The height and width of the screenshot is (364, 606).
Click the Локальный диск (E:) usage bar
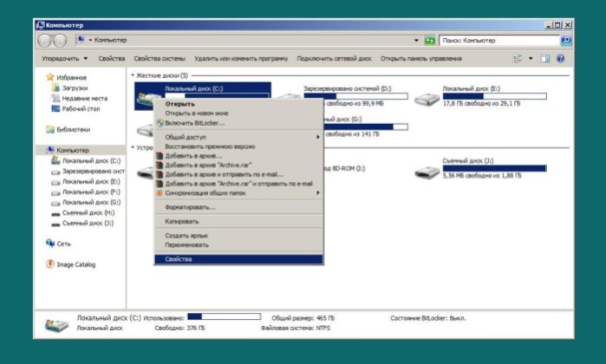495,96
